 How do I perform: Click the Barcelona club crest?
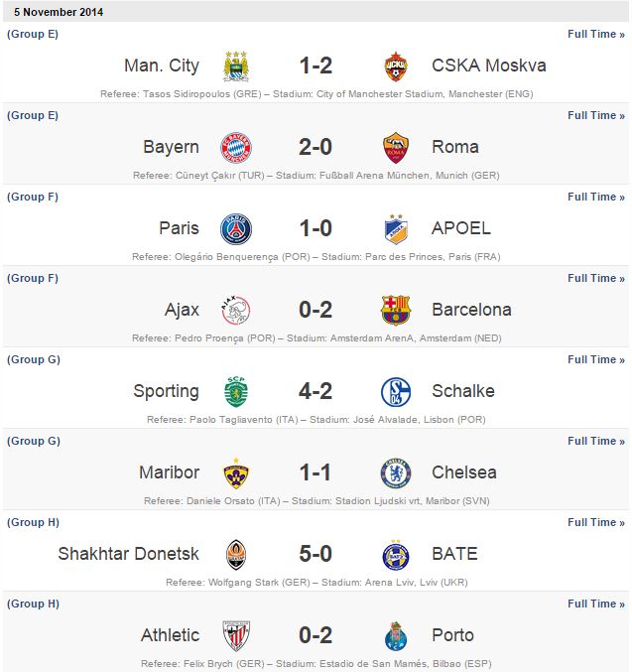point(396,311)
